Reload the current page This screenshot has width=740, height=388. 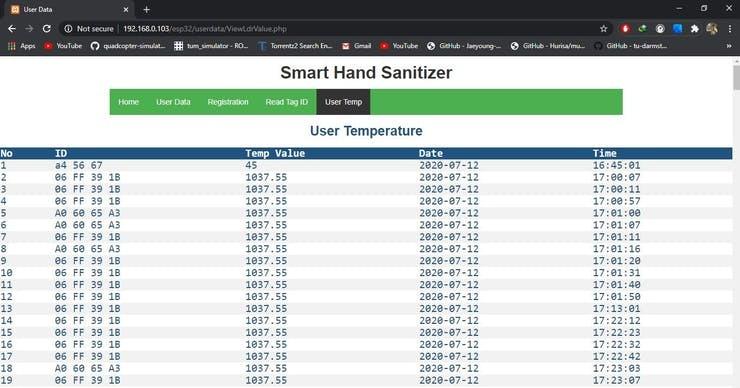(47, 29)
